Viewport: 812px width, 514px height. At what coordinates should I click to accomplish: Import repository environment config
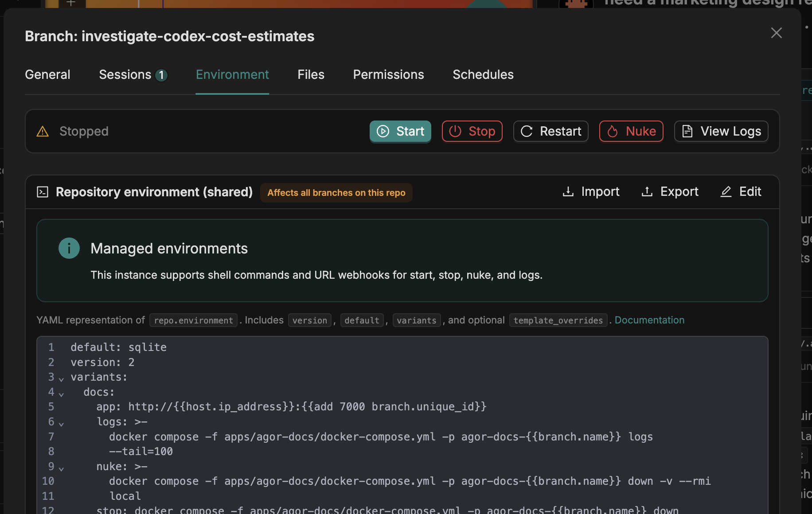click(591, 191)
